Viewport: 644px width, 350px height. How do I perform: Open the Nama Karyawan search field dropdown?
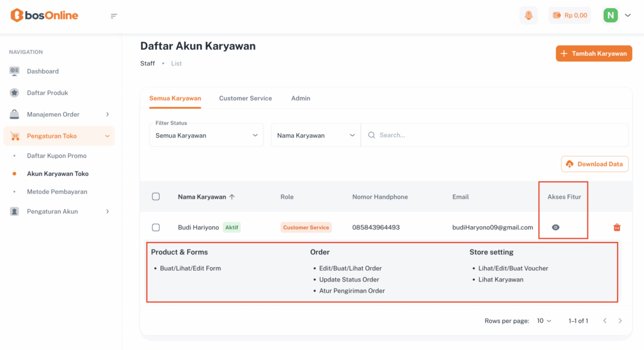tap(316, 135)
